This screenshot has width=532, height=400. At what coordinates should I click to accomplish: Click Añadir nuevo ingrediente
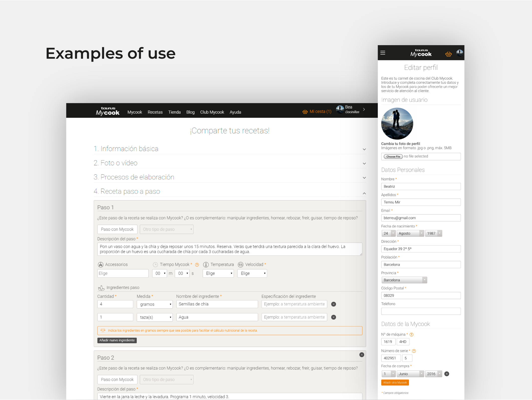[x=117, y=340]
